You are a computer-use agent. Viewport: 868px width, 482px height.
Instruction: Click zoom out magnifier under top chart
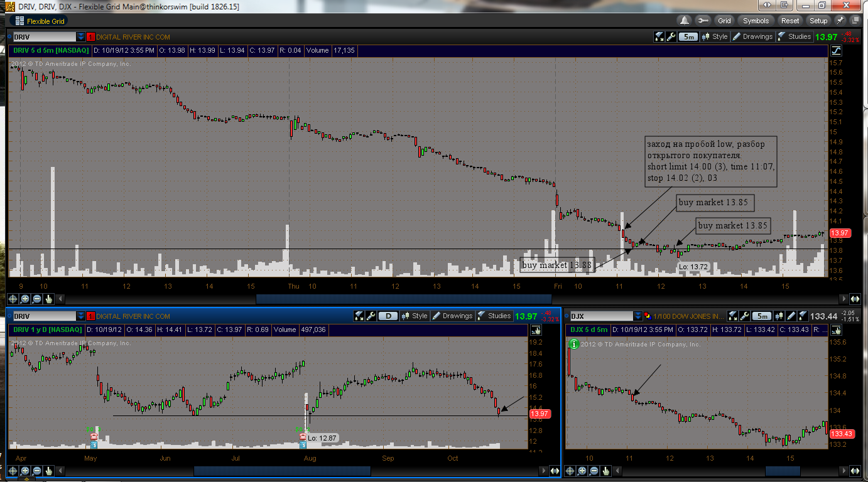tap(36, 299)
